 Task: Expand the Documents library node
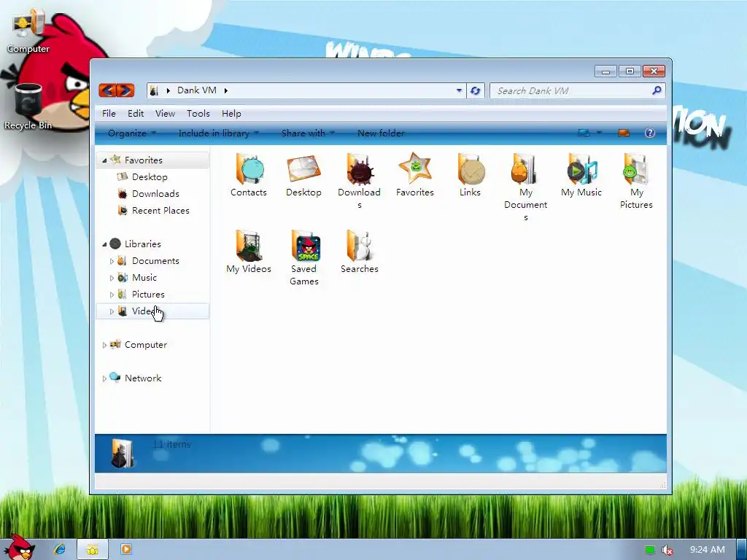pos(112,261)
